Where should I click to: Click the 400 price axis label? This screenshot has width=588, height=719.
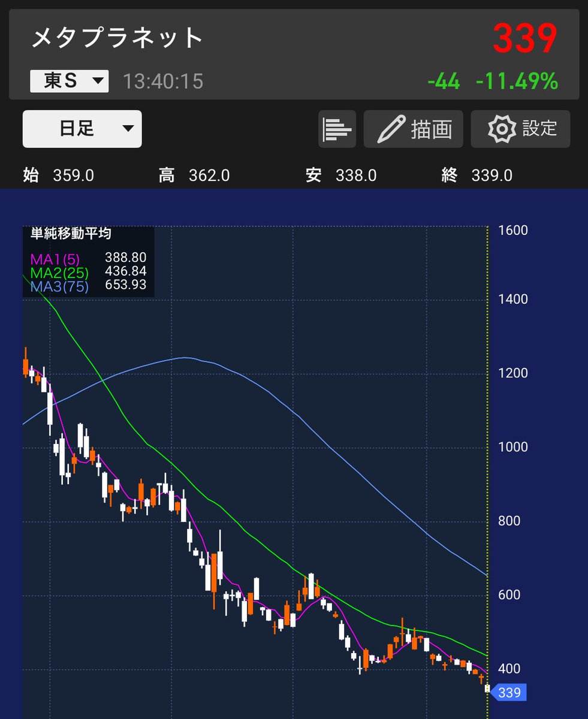click(509, 669)
